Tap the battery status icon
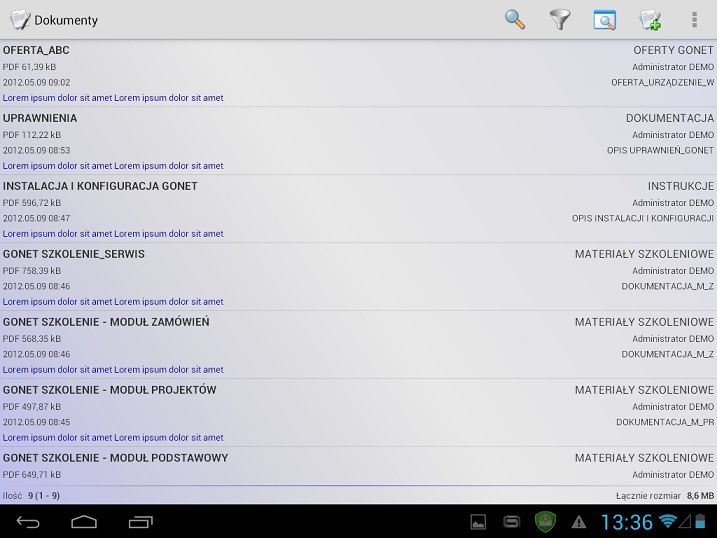Image resolution: width=717 pixels, height=538 pixels. click(x=701, y=521)
